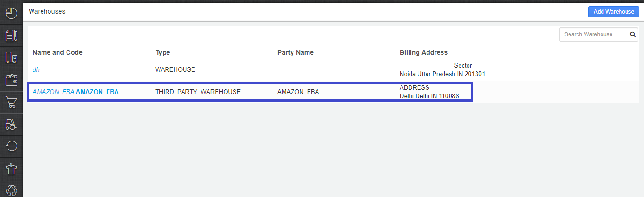This screenshot has width=644, height=197.
Task: Open the wallet sidebar icon
Action: tap(11, 80)
